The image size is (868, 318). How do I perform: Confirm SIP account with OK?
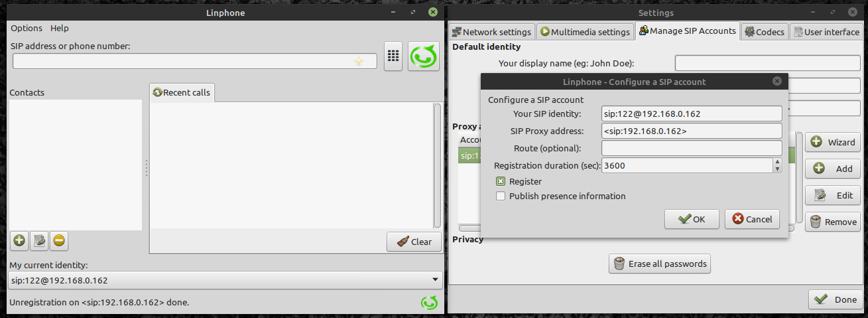pos(692,219)
